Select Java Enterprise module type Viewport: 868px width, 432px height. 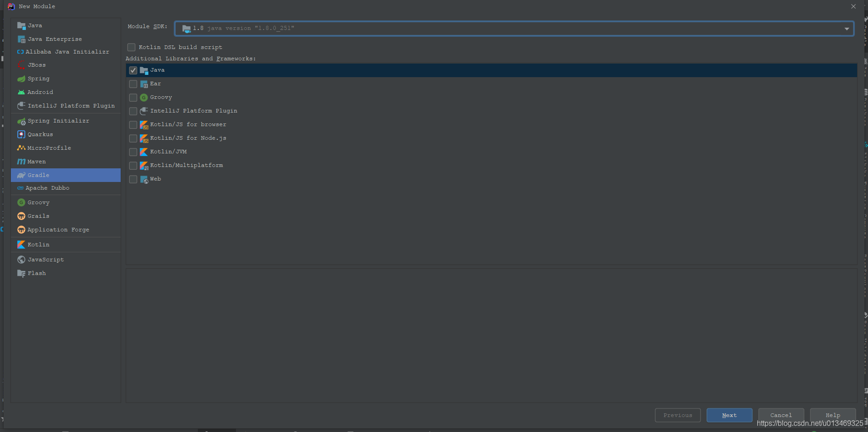[x=66, y=39]
